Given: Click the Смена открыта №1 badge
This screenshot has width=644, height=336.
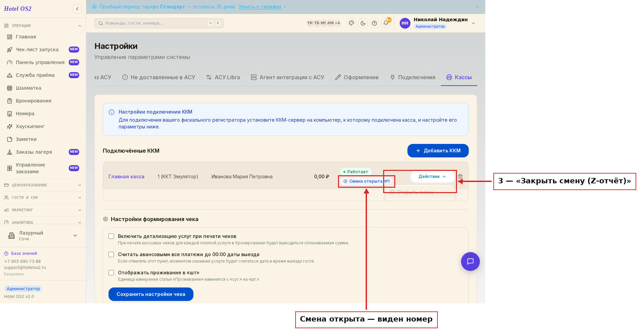Looking at the screenshot, I should coord(367,181).
